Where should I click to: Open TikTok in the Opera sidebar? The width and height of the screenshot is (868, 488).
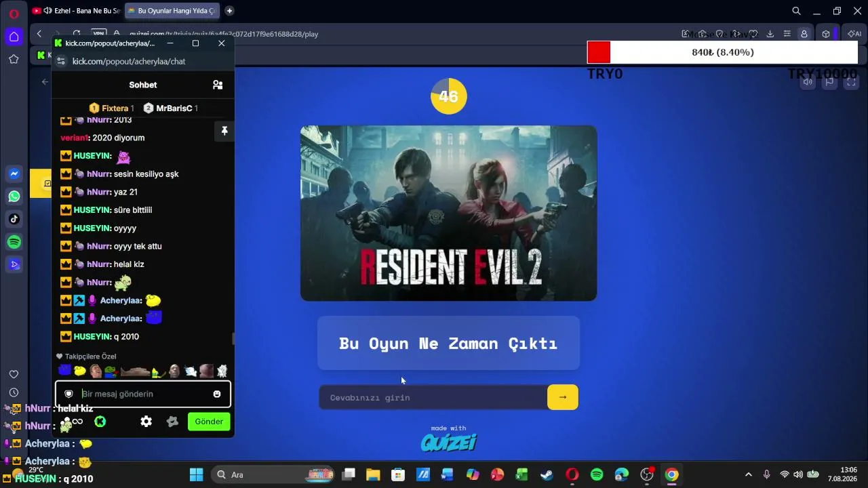coord(14,219)
